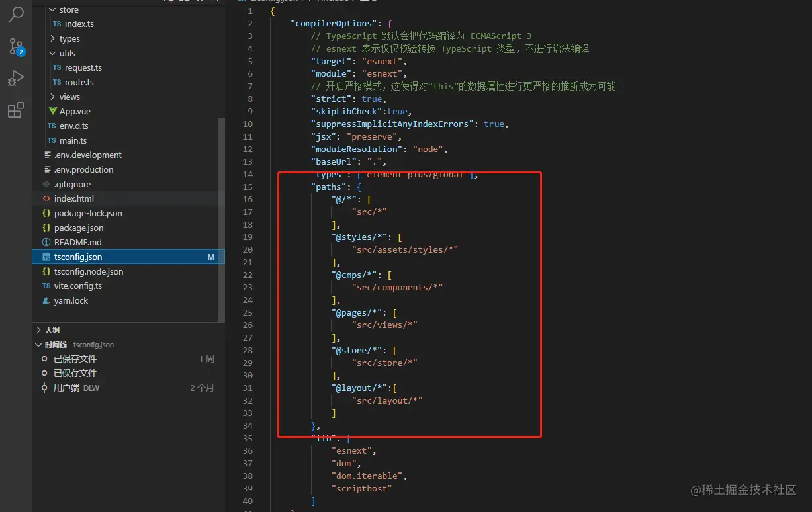812x512 pixels.
Task: Expand the views folder chevron
Action: tap(53, 97)
